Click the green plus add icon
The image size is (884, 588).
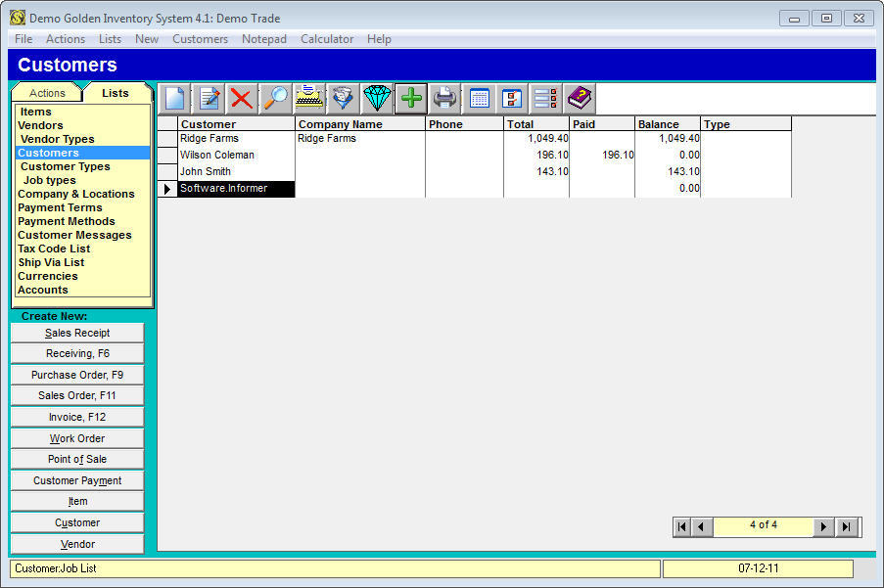411,98
